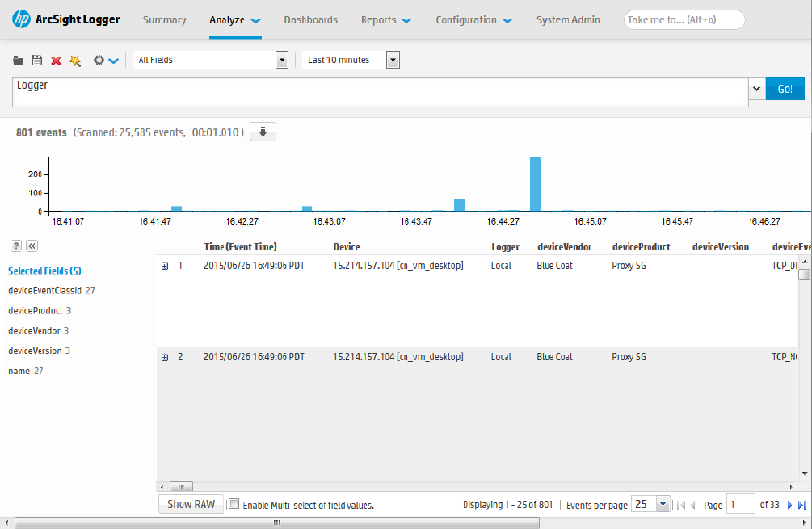Go to first page of results
Screen dimensions: 812x529
681,506
